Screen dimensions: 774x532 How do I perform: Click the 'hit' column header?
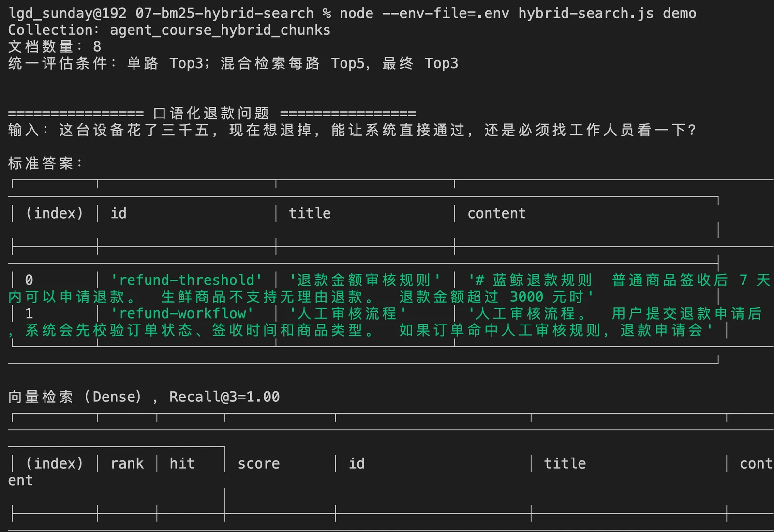(182, 464)
